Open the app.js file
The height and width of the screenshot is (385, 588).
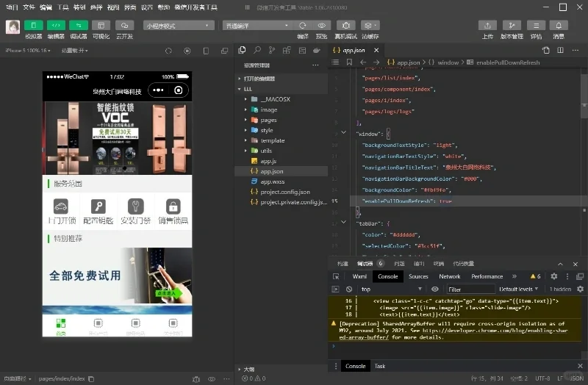(x=281, y=161)
